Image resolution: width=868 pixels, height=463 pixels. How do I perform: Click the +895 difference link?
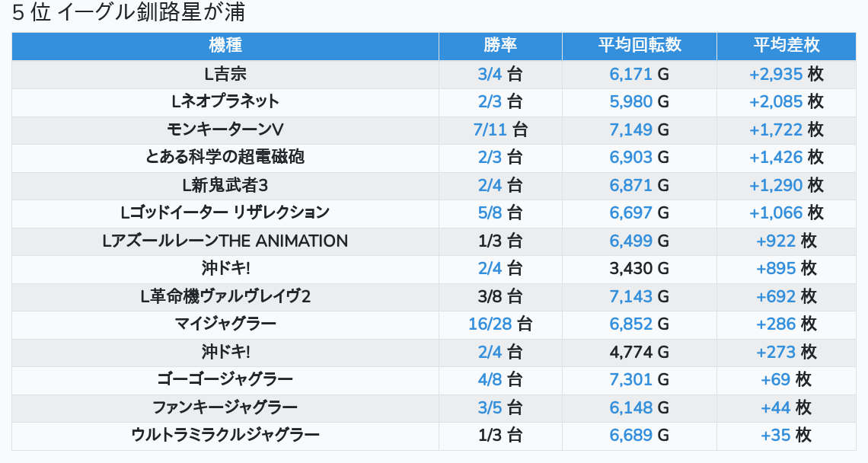[x=776, y=268]
